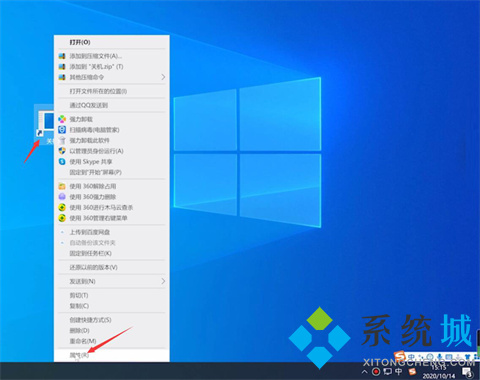This screenshot has height=380, width=480.
Task: Click the 打开(O) context menu entry
Action: (112, 42)
